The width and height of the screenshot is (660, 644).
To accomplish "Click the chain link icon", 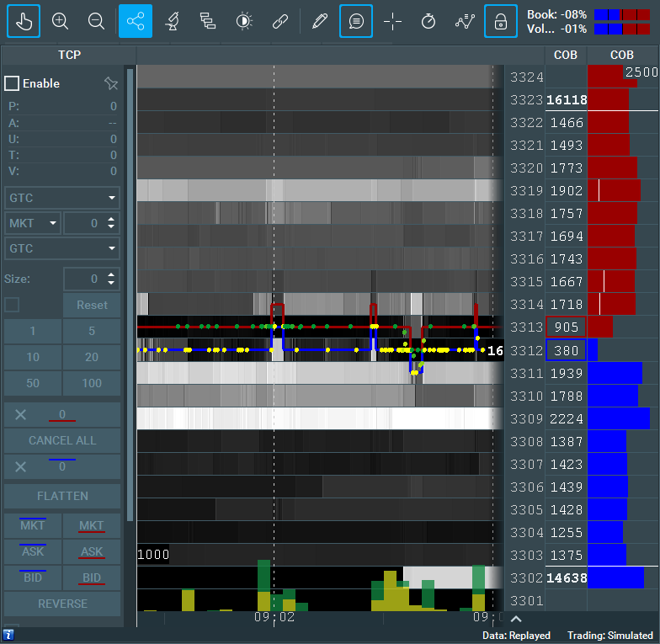I will (279, 21).
